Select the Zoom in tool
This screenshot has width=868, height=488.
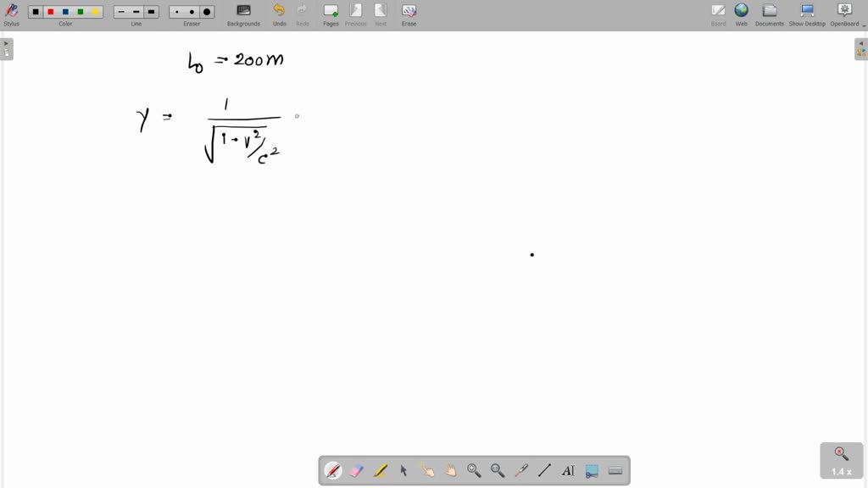pyautogui.click(x=474, y=470)
